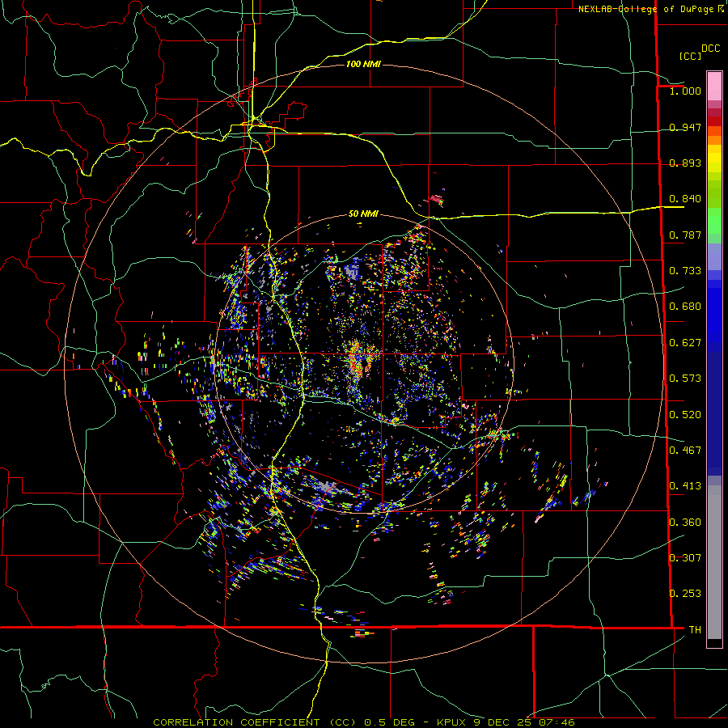Click the 0.413 scale value
728x728 pixels.
click(685, 486)
